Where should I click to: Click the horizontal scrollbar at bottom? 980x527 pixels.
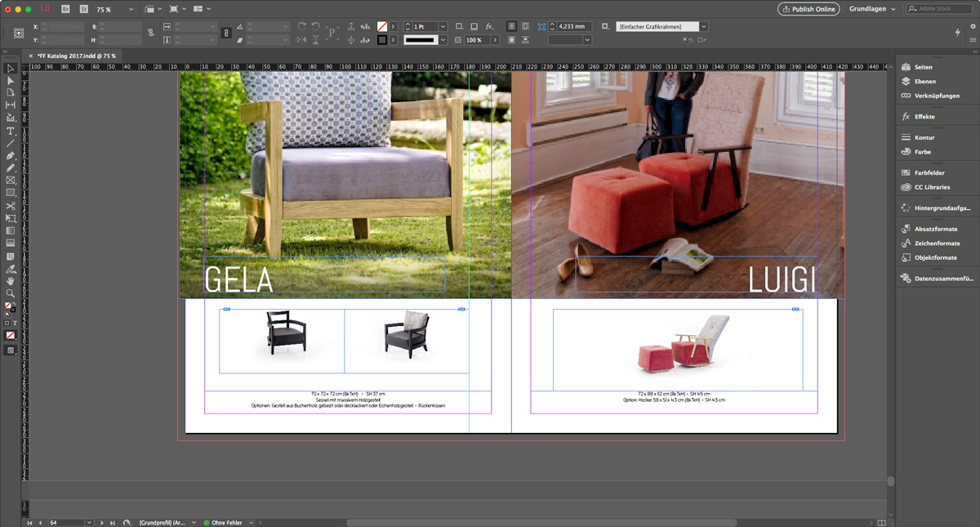click(x=541, y=523)
